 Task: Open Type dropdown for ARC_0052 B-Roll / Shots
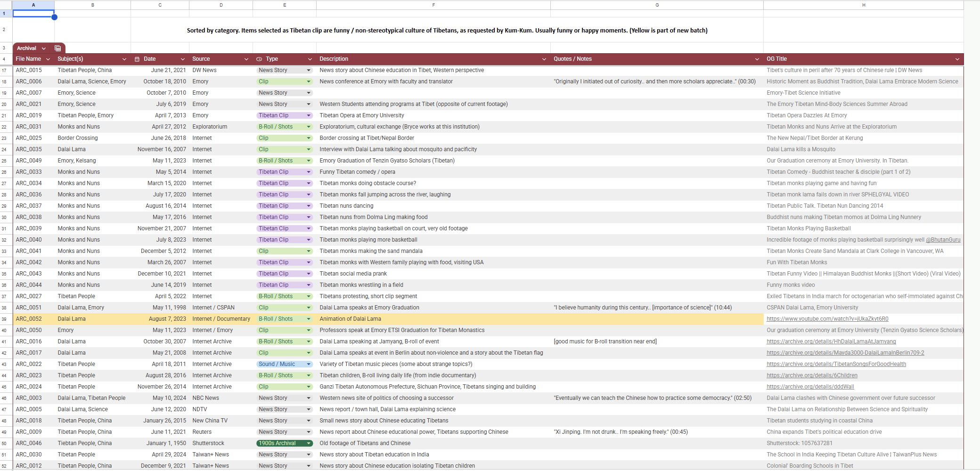309,319
